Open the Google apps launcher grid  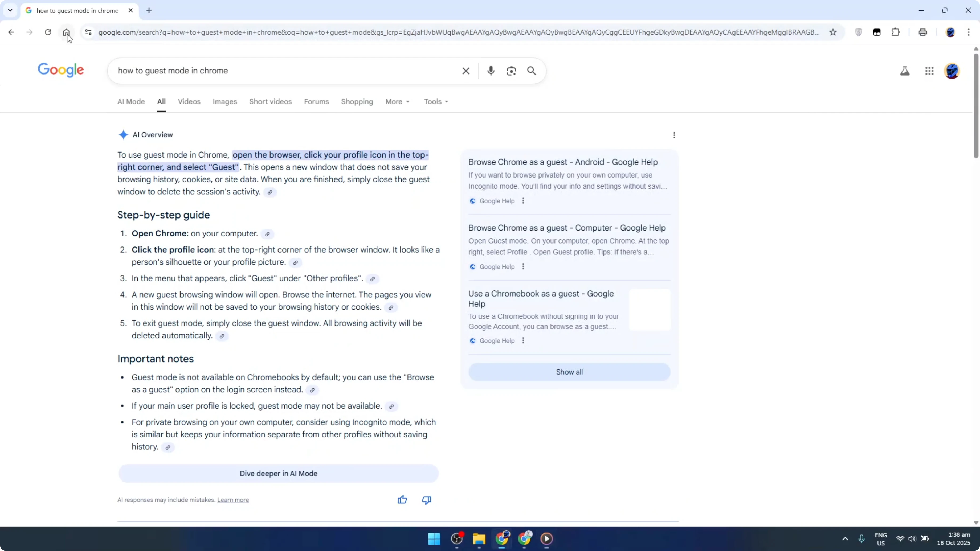(x=929, y=71)
